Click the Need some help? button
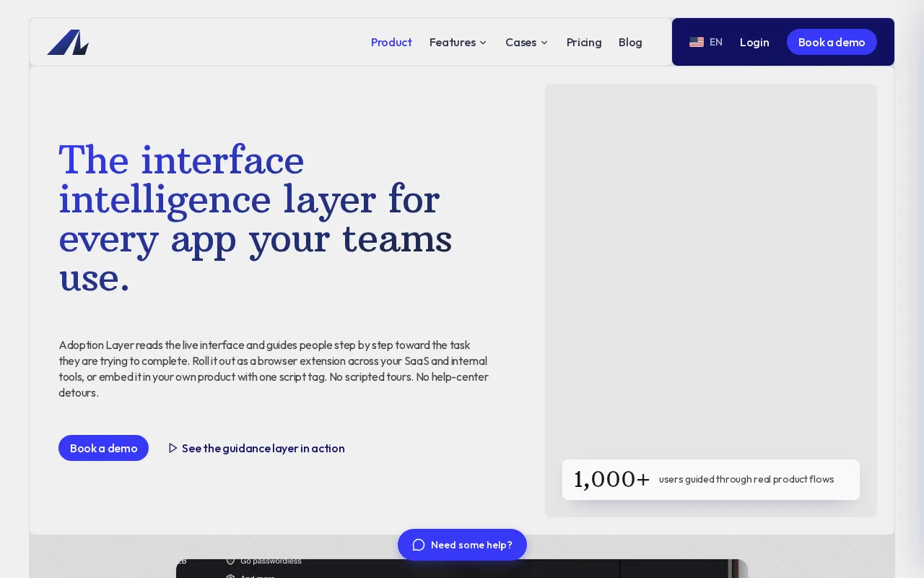The height and width of the screenshot is (578, 924). (462, 545)
